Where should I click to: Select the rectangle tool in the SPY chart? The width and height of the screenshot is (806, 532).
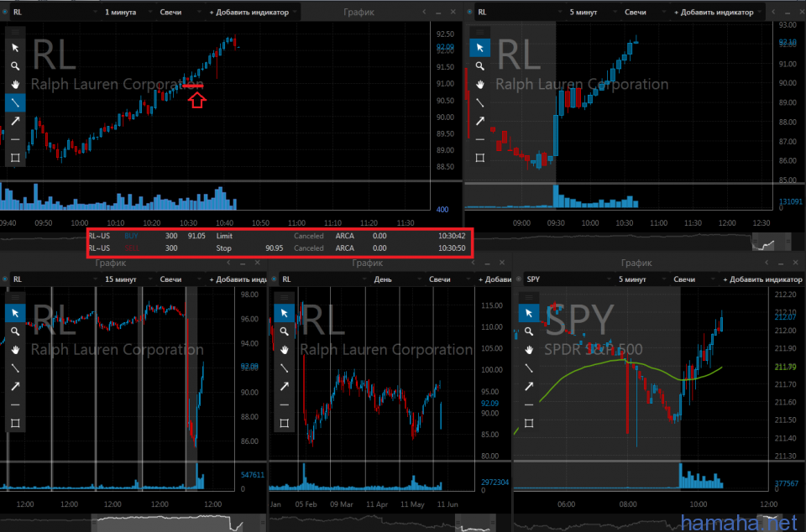pos(528,423)
